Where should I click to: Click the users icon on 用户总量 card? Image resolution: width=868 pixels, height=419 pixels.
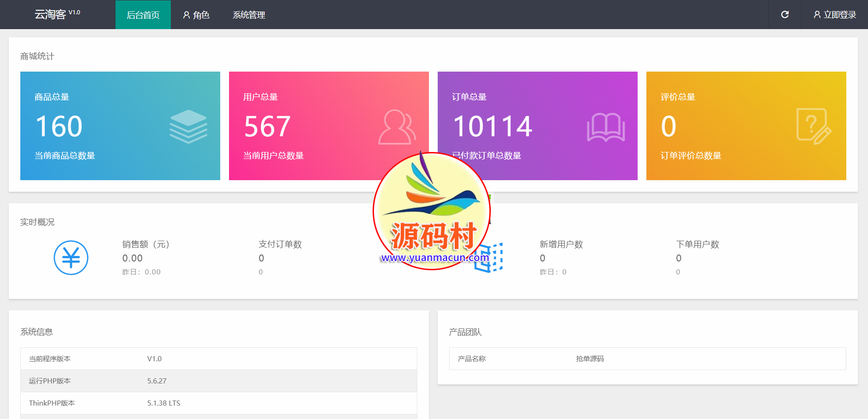point(397,127)
